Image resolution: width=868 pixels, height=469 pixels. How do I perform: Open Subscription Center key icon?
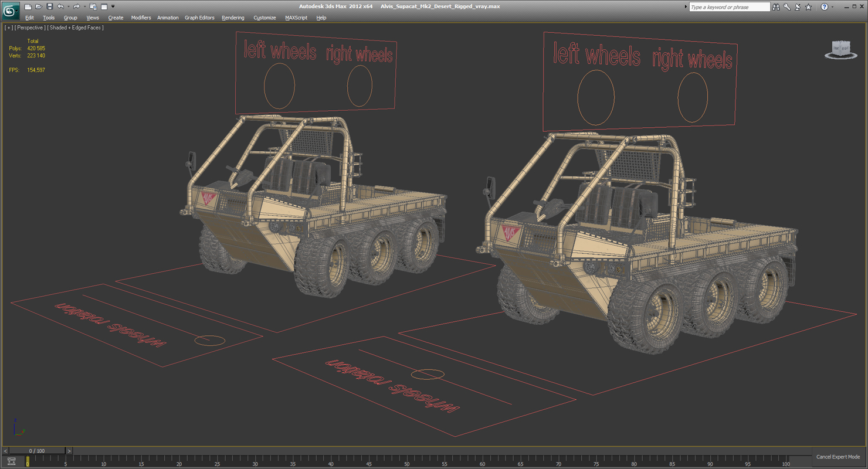[x=787, y=7]
